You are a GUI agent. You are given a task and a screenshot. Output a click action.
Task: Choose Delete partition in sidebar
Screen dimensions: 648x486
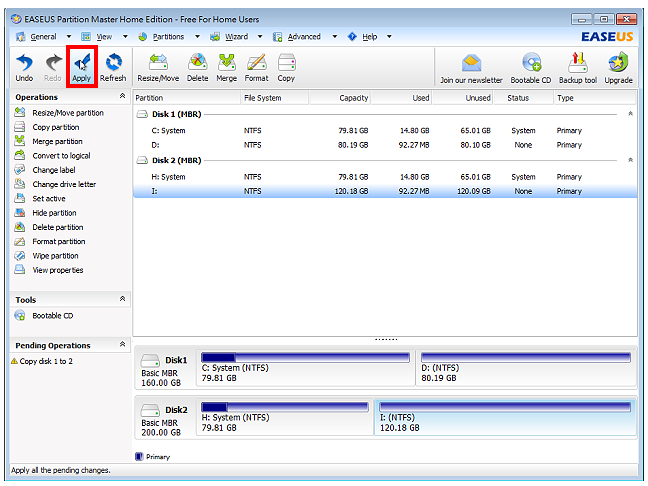pos(49,227)
